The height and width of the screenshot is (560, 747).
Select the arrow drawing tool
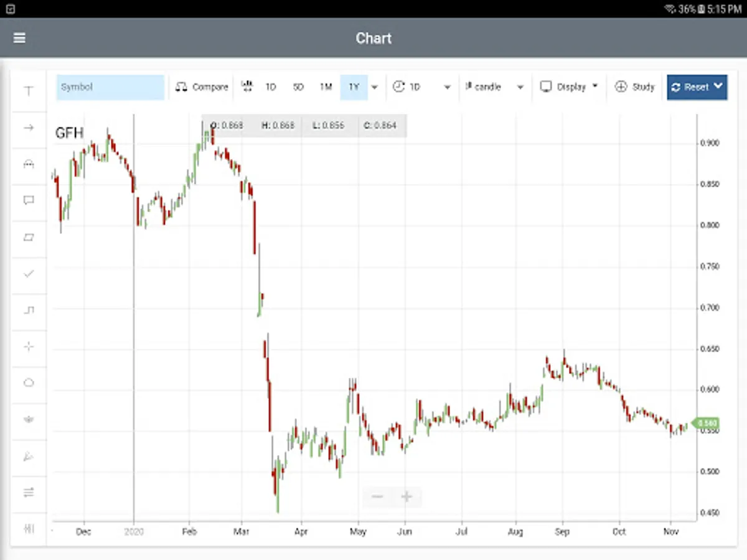point(28,128)
